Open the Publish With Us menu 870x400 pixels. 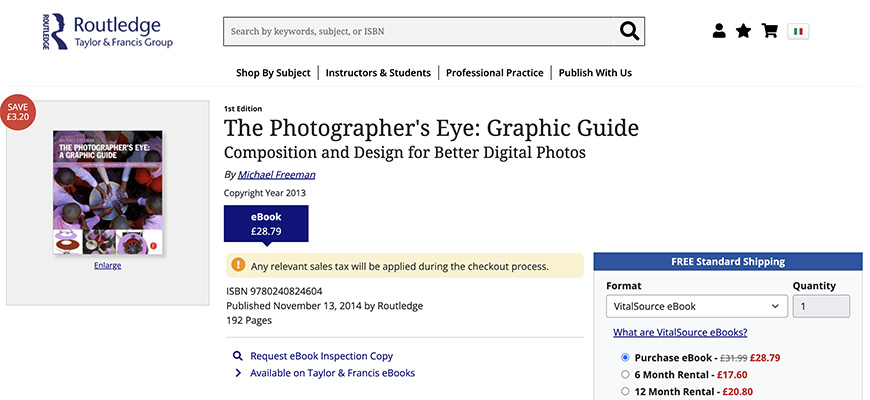point(595,73)
